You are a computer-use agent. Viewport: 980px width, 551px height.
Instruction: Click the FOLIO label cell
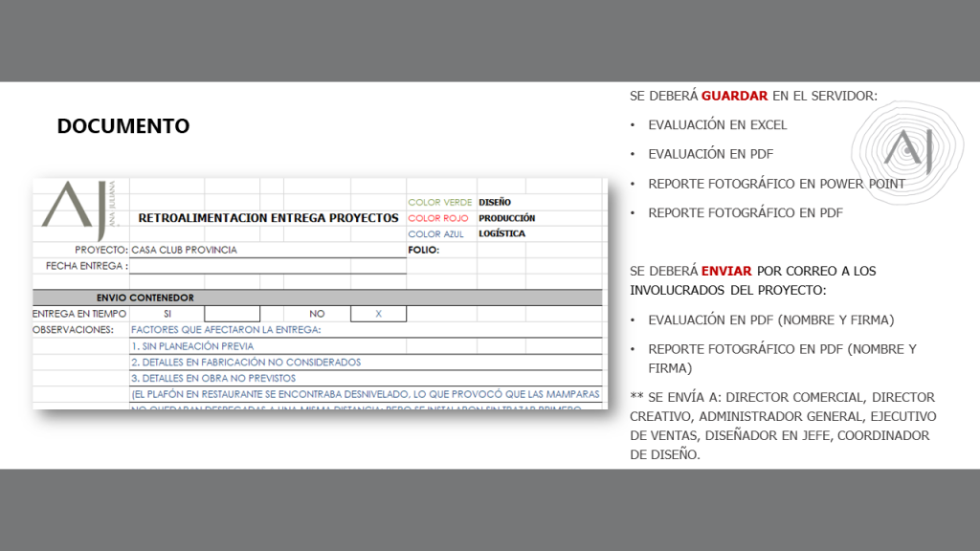click(x=423, y=250)
